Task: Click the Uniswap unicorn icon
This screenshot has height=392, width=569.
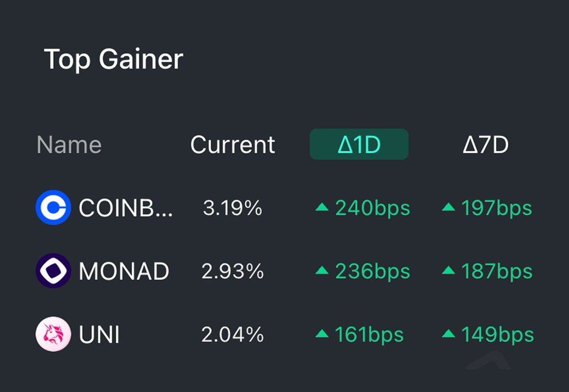Action: 53,334
